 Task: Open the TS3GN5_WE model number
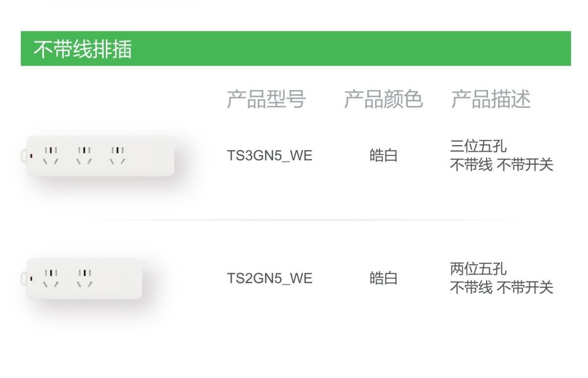point(269,156)
